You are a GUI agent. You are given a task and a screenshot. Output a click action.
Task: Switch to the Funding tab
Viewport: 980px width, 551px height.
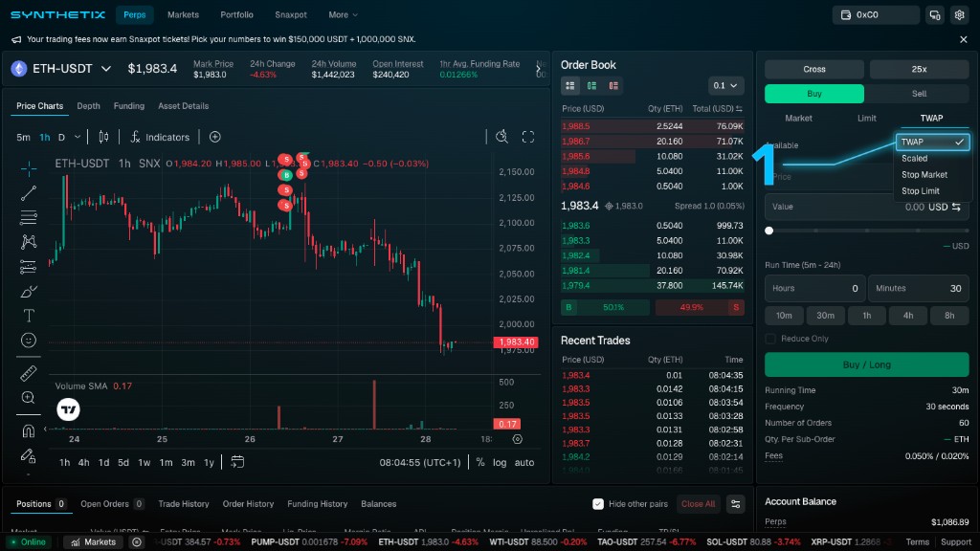coord(129,106)
